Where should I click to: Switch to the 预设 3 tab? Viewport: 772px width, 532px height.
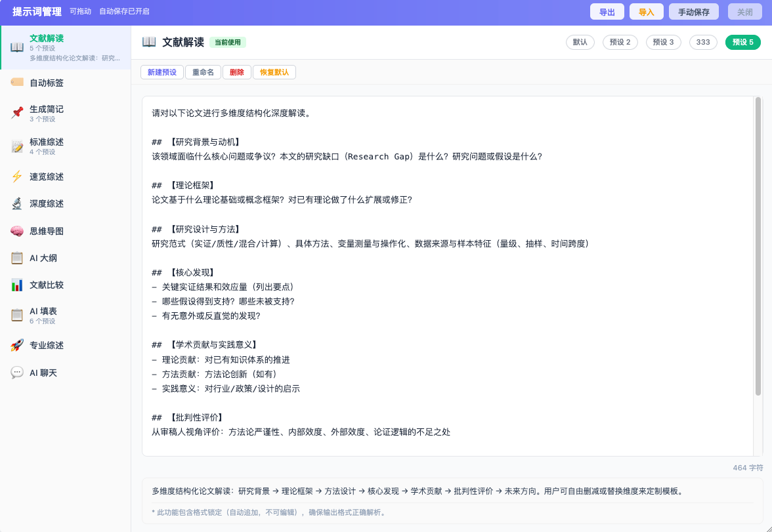[663, 43]
